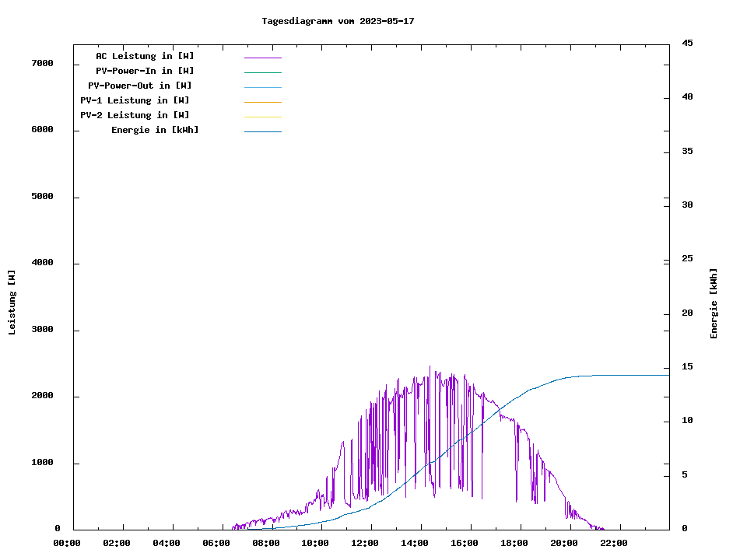This screenshot has width=747, height=560.
Task: Click the PV-1 Leistung legend entry
Action: click(x=135, y=100)
